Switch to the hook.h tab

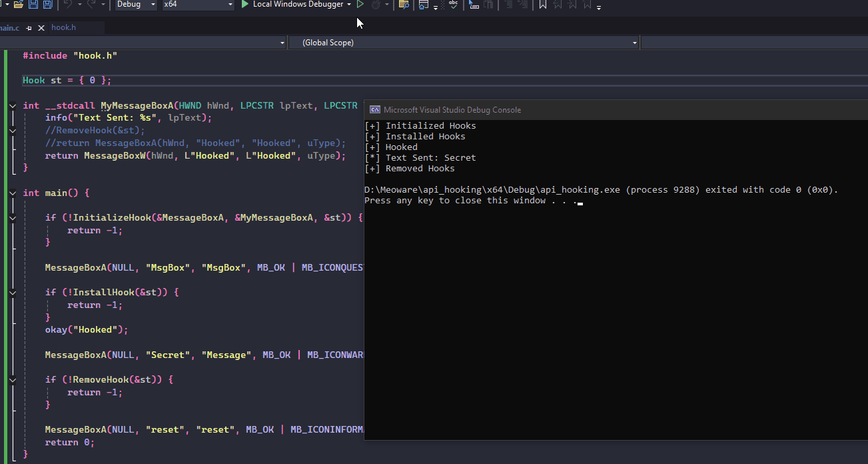pos(64,27)
